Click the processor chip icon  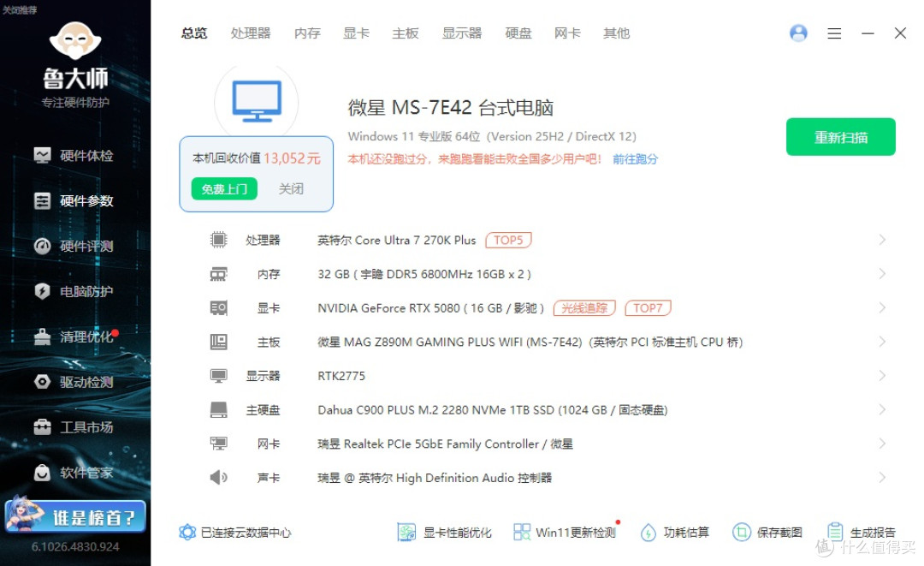coord(219,240)
